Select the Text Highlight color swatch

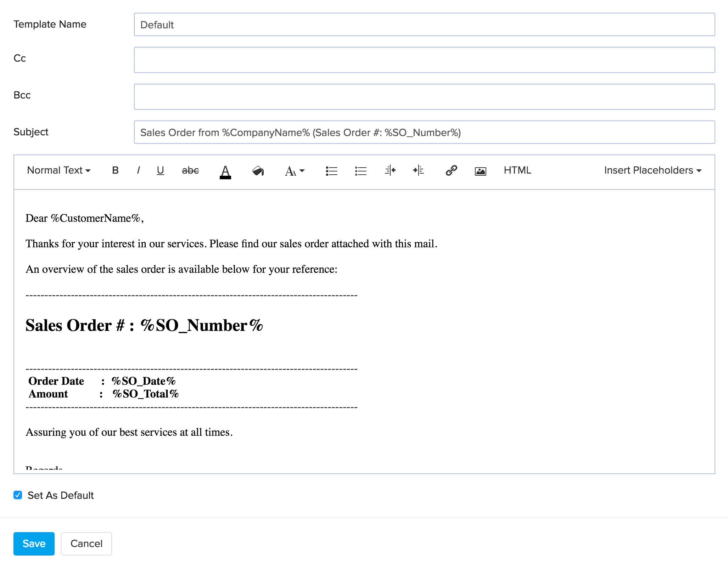258,171
